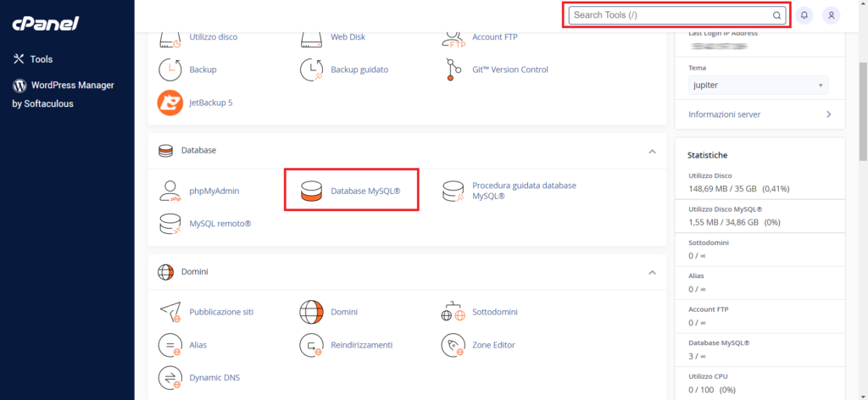This screenshot has width=868, height=400.
Task: Open the Database MySQL® link
Action: 365,191
